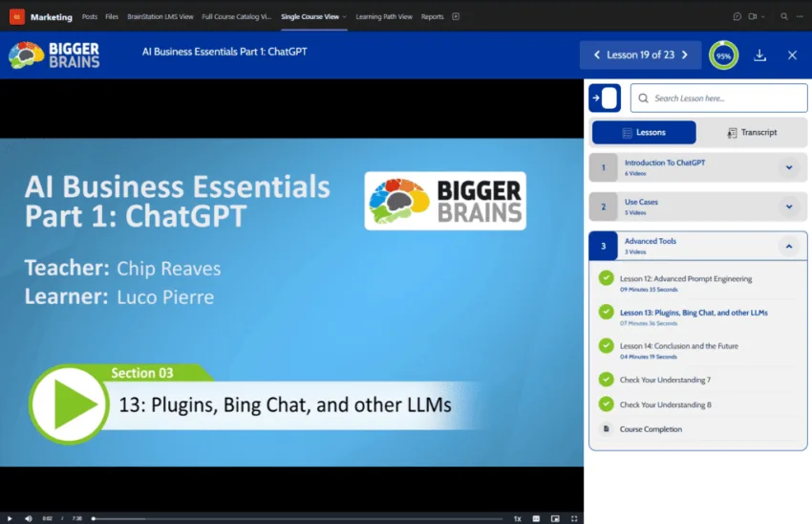Open Single Course View tab dropdown arrow

[344, 16]
